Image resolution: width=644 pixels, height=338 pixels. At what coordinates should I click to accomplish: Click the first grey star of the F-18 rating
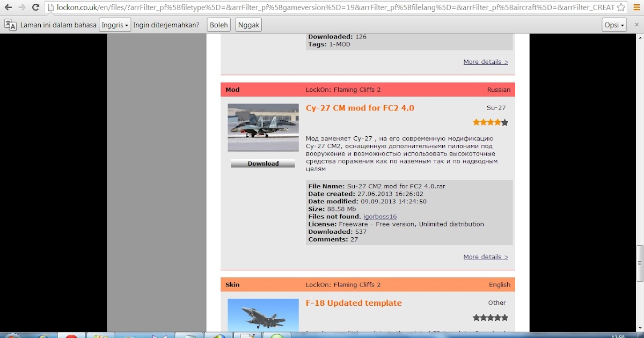coord(476,318)
